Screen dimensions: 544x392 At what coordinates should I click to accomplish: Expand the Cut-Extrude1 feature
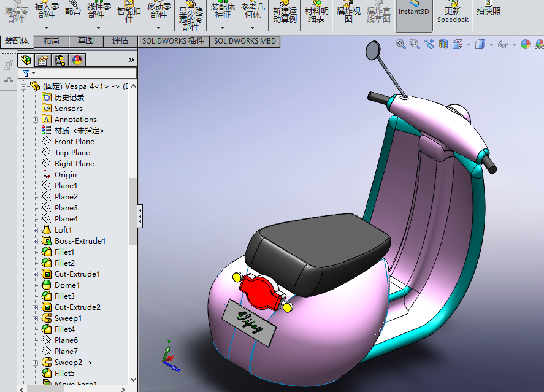(x=36, y=274)
